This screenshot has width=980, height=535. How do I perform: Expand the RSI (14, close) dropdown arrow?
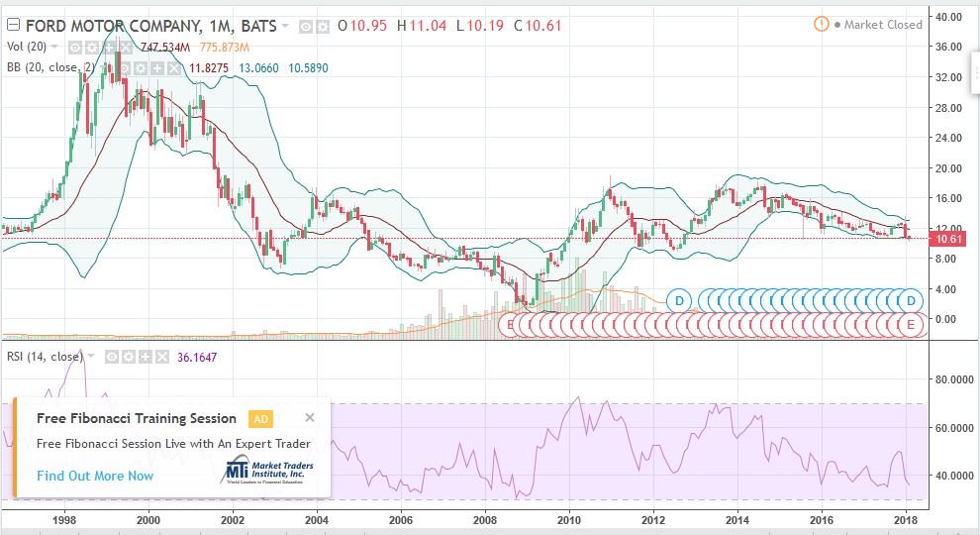click(x=91, y=356)
